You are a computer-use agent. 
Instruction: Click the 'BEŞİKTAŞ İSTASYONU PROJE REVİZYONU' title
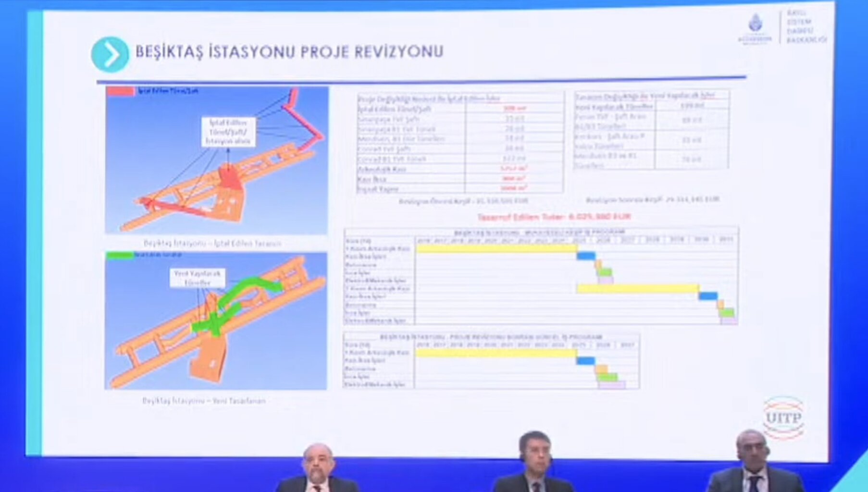coord(289,52)
